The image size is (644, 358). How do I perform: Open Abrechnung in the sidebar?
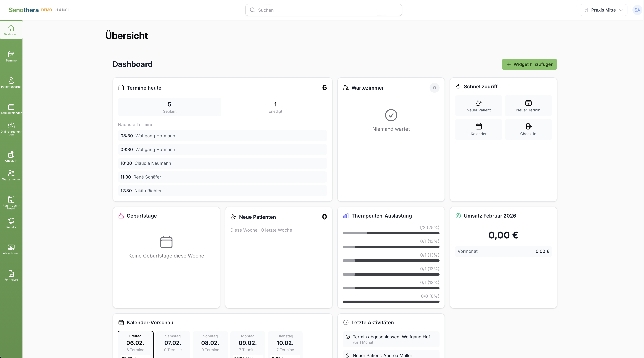[11, 250]
